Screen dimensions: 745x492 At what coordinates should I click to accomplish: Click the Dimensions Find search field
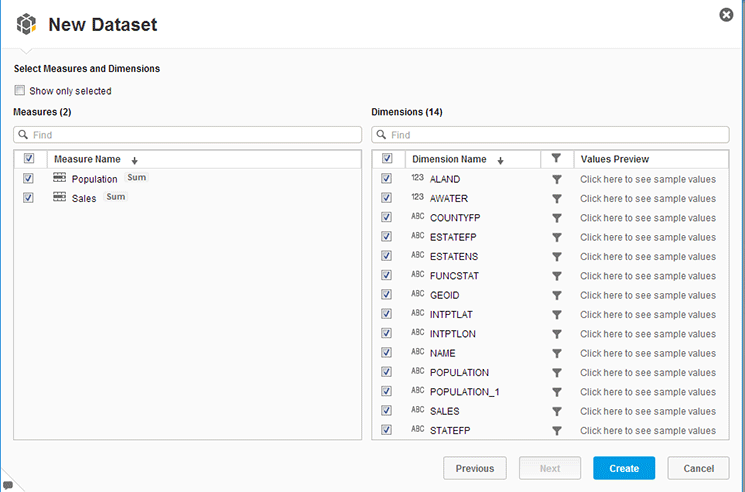point(550,135)
